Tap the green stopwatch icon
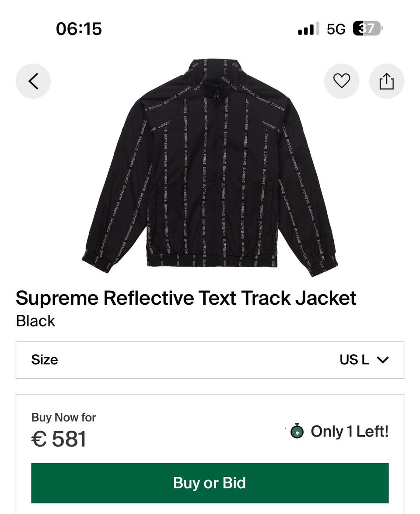This screenshot has width=420, height=514. coord(297,432)
